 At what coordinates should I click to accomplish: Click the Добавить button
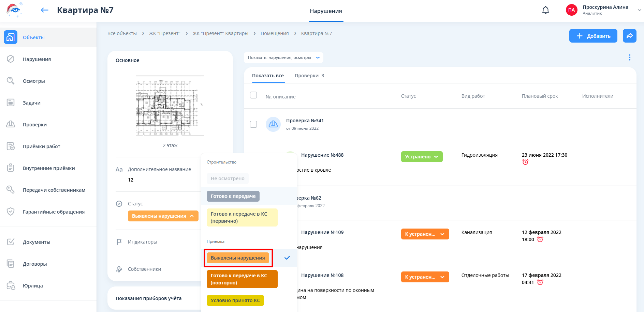[x=593, y=36]
